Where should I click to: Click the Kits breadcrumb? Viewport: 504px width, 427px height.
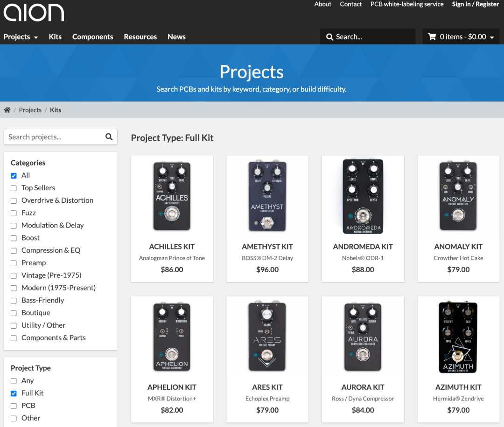coord(55,110)
